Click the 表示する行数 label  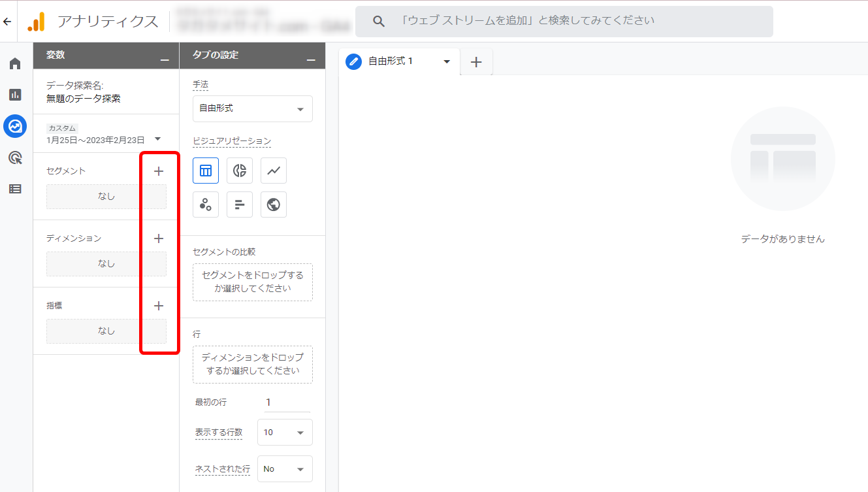219,433
